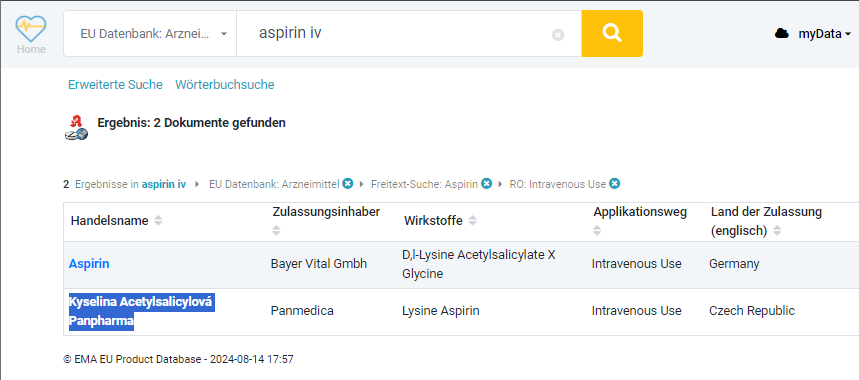Run search with yellow magnifier button
The height and width of the screenshot is (380, 859).
(612, 33)
